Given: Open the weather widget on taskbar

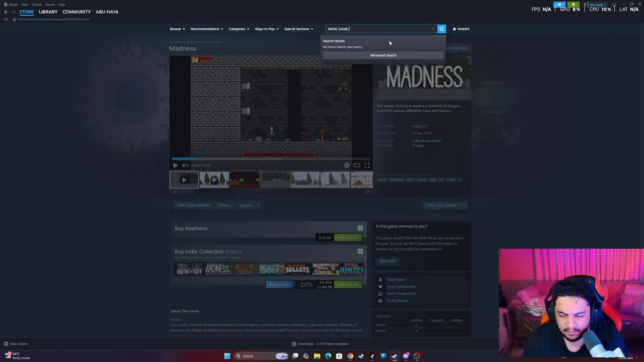Looking at the screenshot, I should click(18, 355).
